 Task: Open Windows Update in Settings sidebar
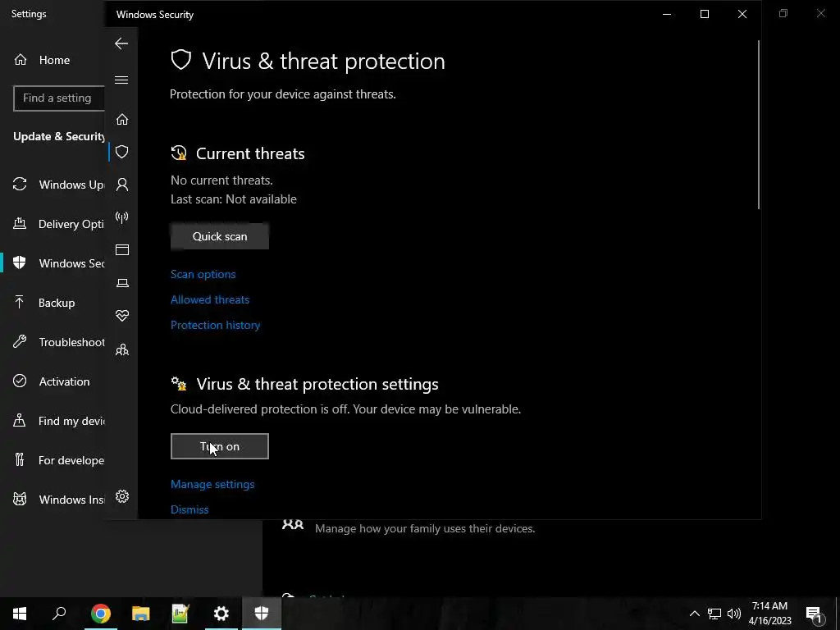point(59,185)
